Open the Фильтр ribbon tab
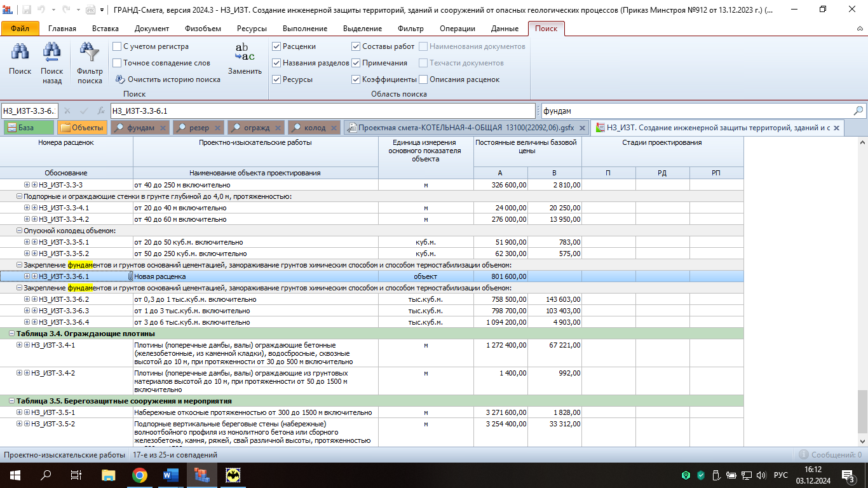This screenshot has height=488, width=868. coord(410,29)
